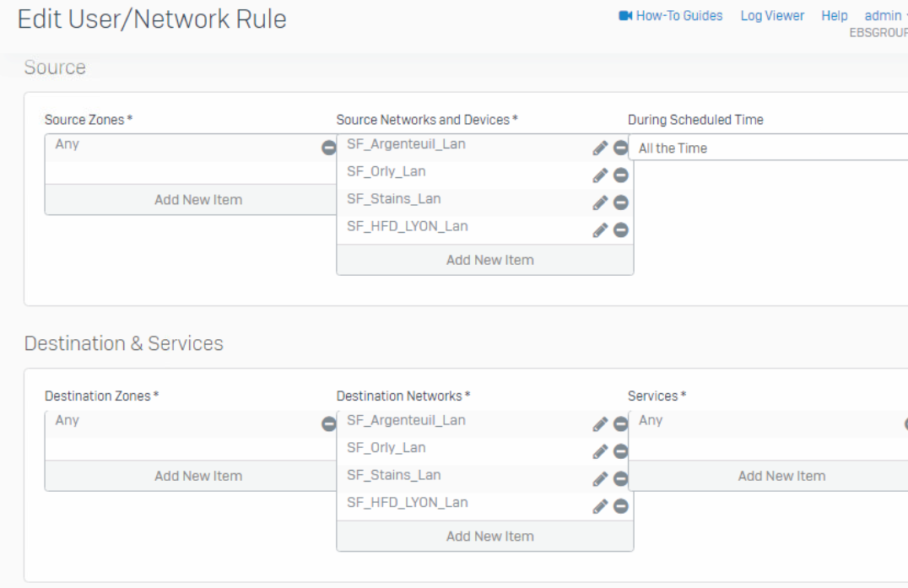Edit SF_Argenteuil_Lan in Source Networks
The width and height of the screenshot is (908, 588).
tap(600, 148)
